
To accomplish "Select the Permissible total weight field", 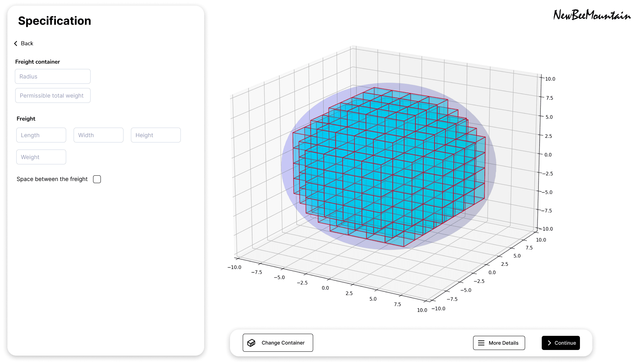I will 53,95.
